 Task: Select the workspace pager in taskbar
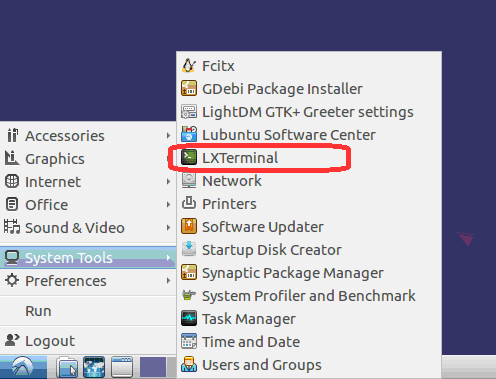[153, 367]
